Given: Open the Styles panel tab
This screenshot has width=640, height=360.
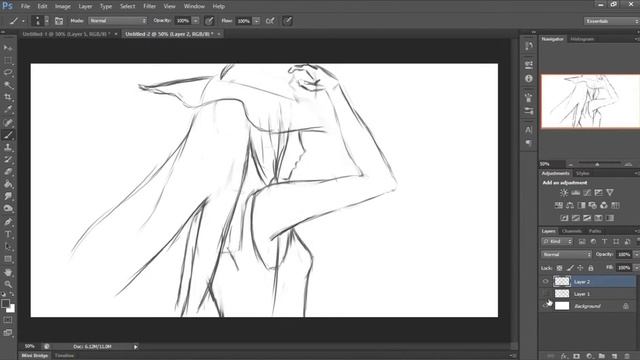Looking at the screenshot, I should point(582,173).
